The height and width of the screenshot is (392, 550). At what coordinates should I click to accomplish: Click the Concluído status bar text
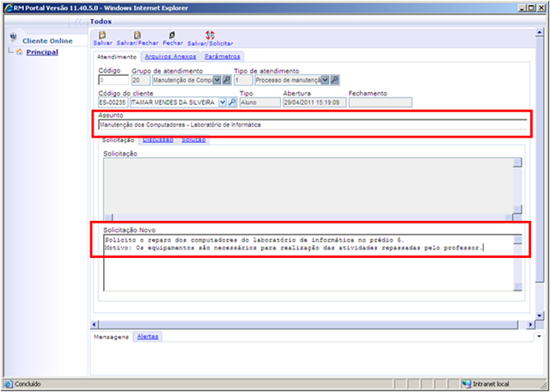tap(27, 384)
